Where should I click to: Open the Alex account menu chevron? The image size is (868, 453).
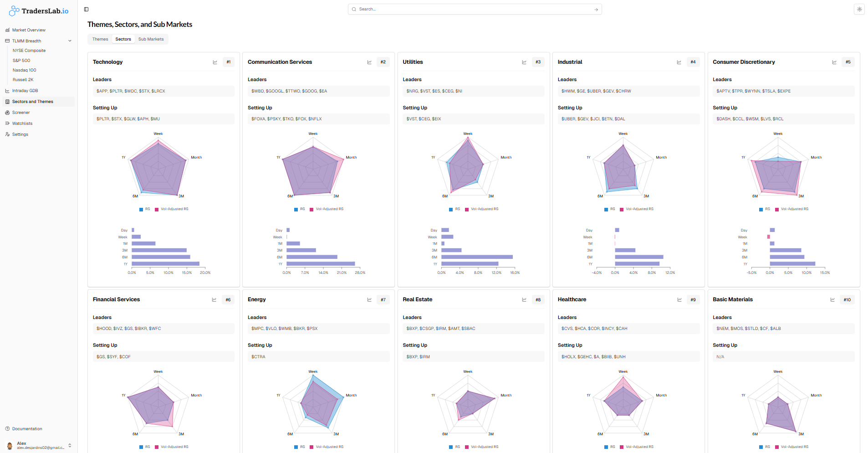(x=70, y=445)
